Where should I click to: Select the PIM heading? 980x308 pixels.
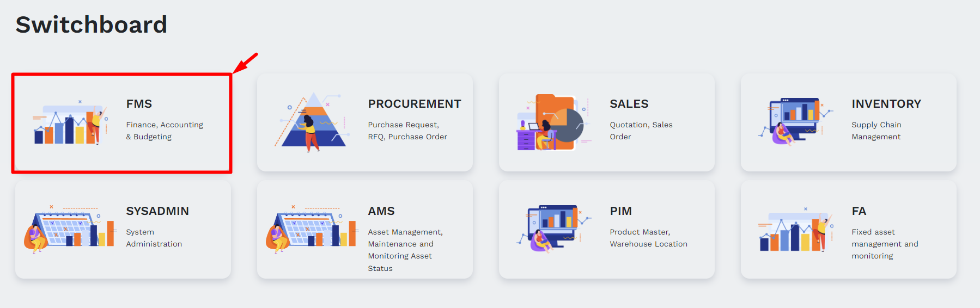[620, 211]
